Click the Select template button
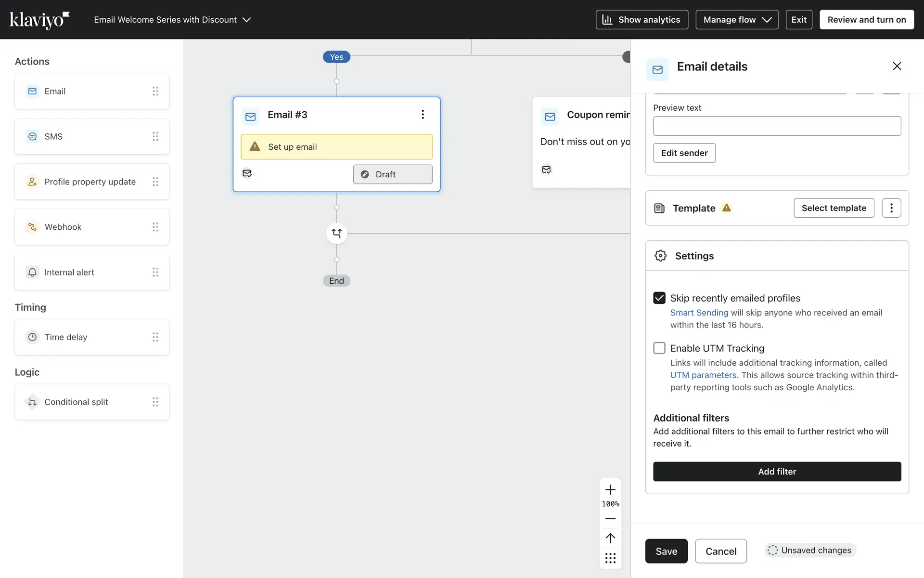Viewport: 924px width, 578px height. (x=834, y=208)
